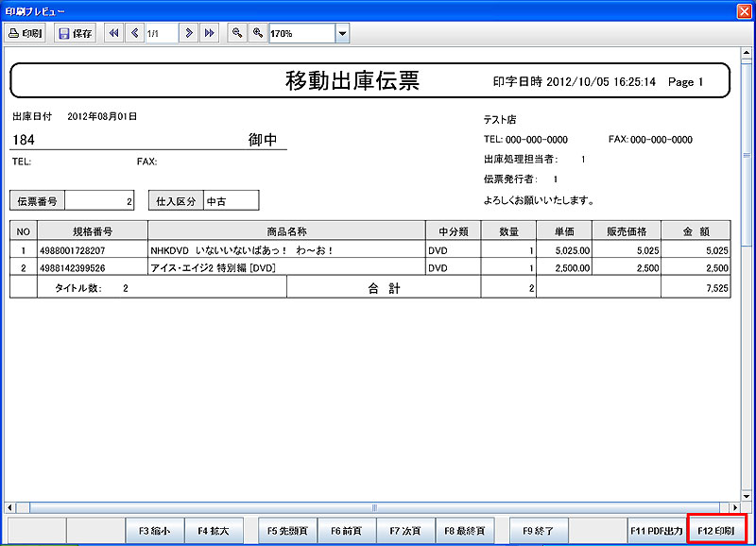Screen dimensions: 756x546
Task: Jump to first page with double-left arrow
Action: (114, 33)
